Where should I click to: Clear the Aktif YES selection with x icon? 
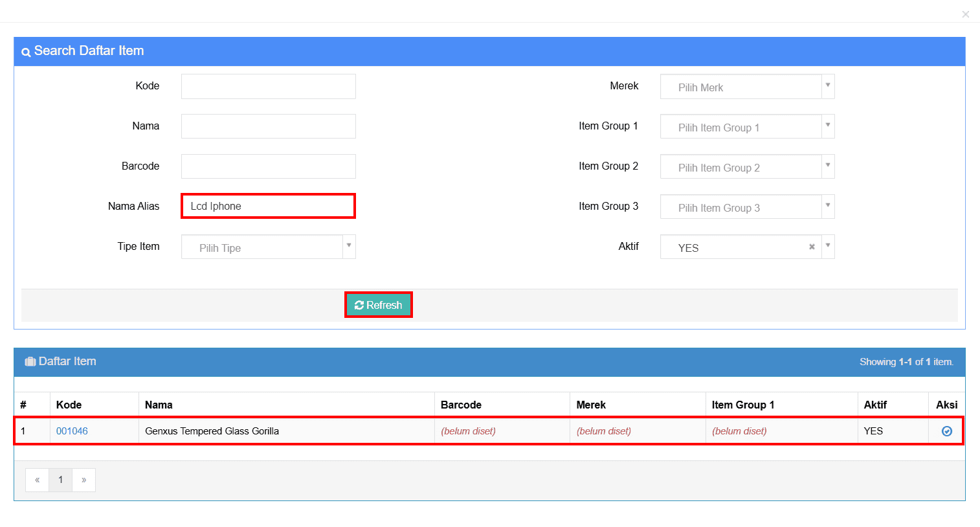coord(812,247)
